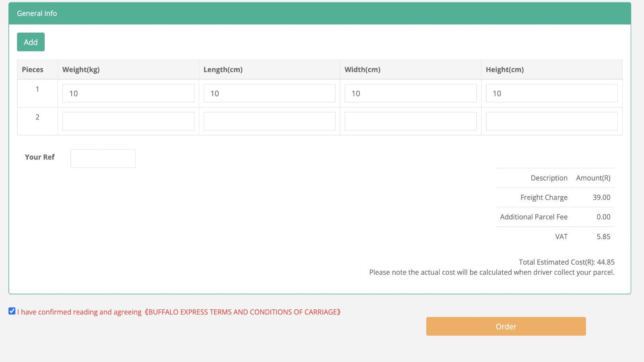Click the Weight input for piece 1

point(128,93)
